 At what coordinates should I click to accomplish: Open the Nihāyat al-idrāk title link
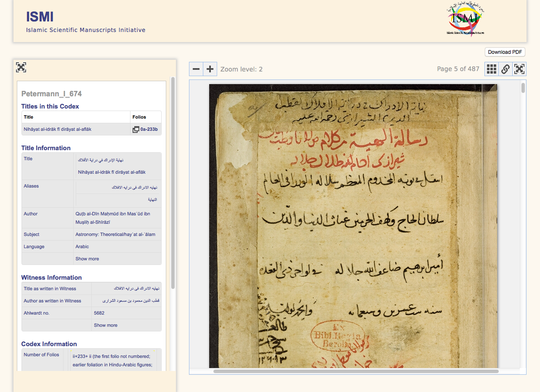coord(58,130)
